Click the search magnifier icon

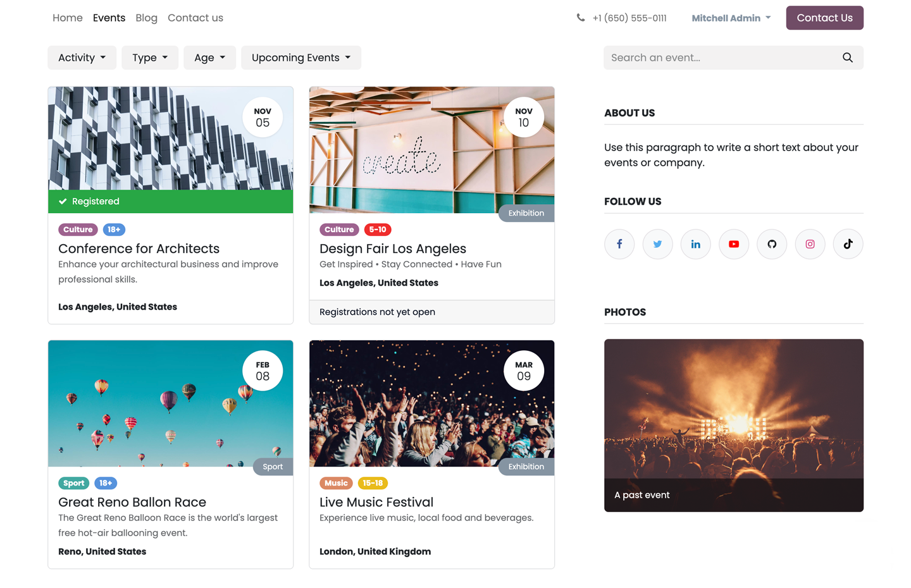[848, 58]
